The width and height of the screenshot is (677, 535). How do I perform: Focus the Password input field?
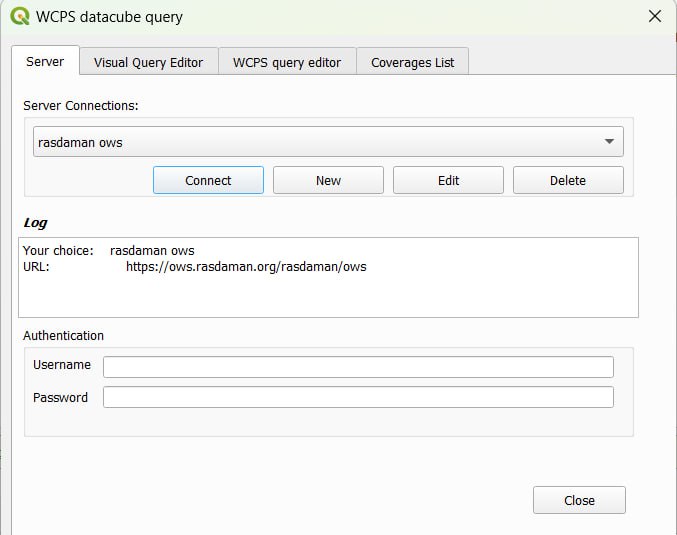tap(358, 398)
